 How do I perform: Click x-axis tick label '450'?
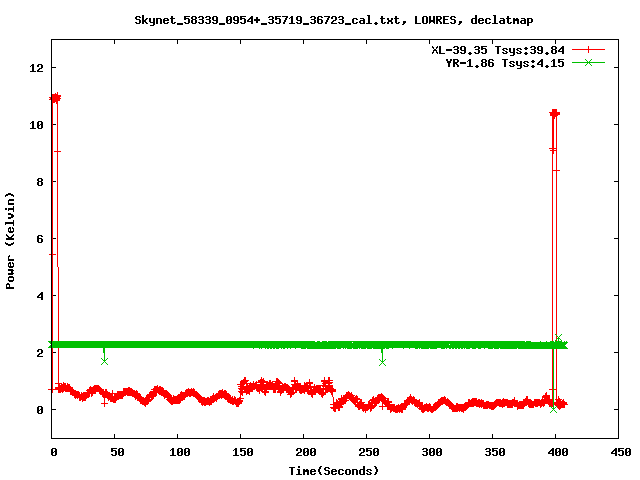click(x=620, y=452)
